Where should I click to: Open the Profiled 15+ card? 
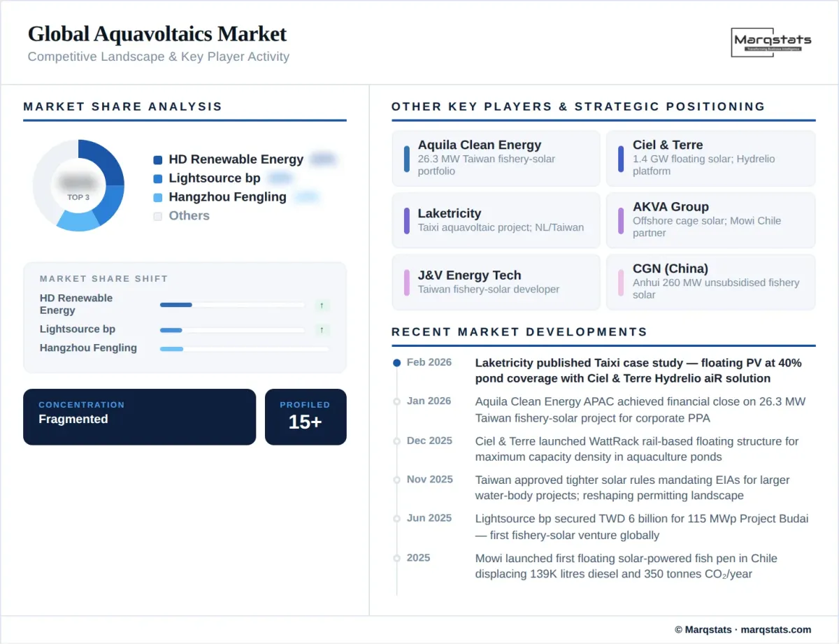pyautogui.click(x=306, y=417)
